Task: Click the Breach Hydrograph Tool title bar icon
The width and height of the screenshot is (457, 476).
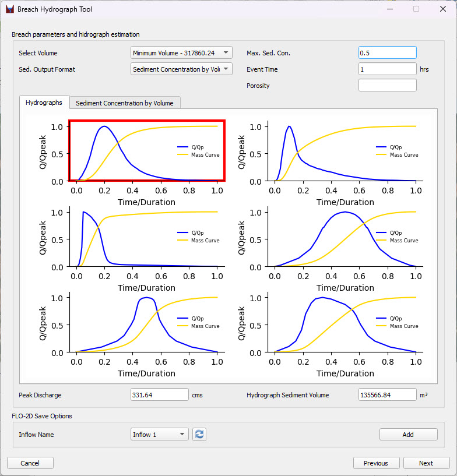Action: (x=9, y=9)
